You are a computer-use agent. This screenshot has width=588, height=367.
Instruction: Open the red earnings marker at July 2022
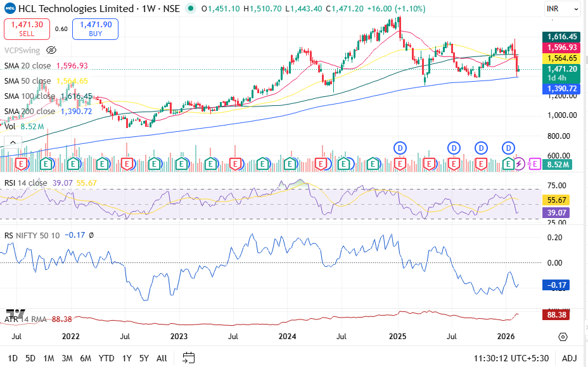point(127,164)
